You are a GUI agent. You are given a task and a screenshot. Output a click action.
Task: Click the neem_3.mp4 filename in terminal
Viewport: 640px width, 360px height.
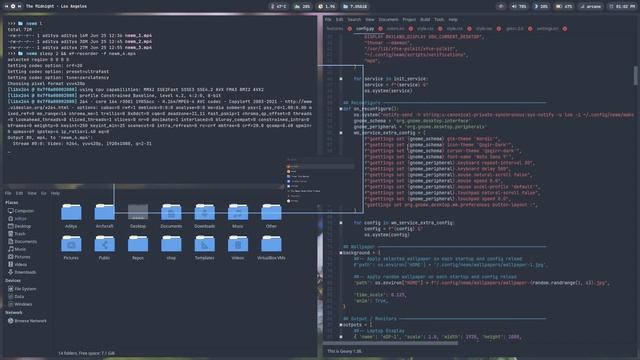[138, 47]
